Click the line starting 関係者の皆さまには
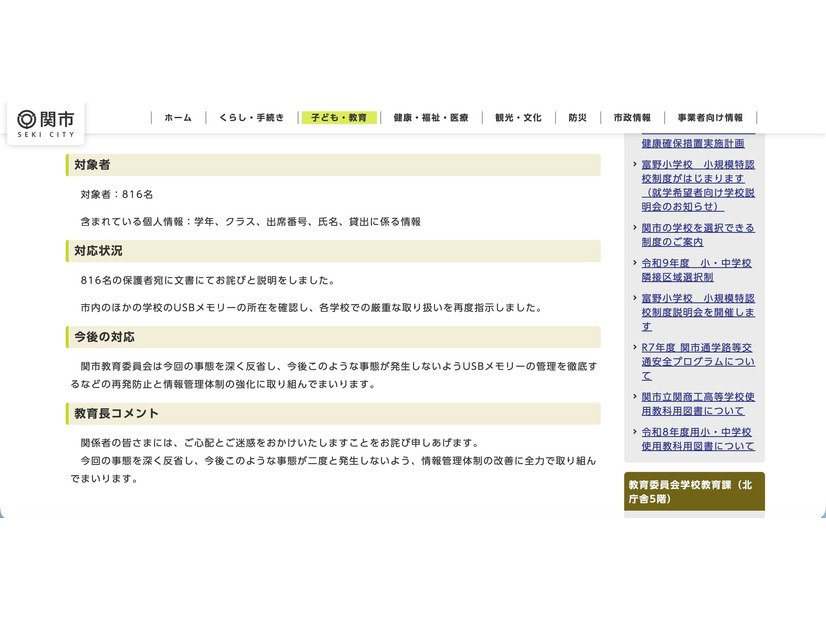This screenshot has height=620, width=826. click(280, 442)
